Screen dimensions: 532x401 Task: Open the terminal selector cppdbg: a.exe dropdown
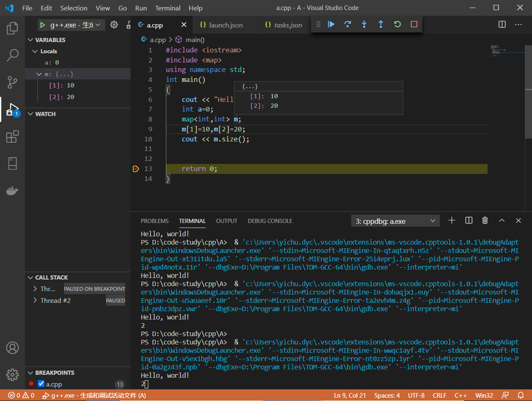pos(395,221)
